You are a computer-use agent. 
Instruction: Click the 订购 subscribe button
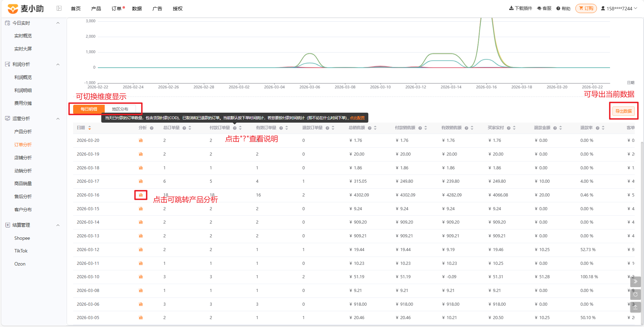586,8
